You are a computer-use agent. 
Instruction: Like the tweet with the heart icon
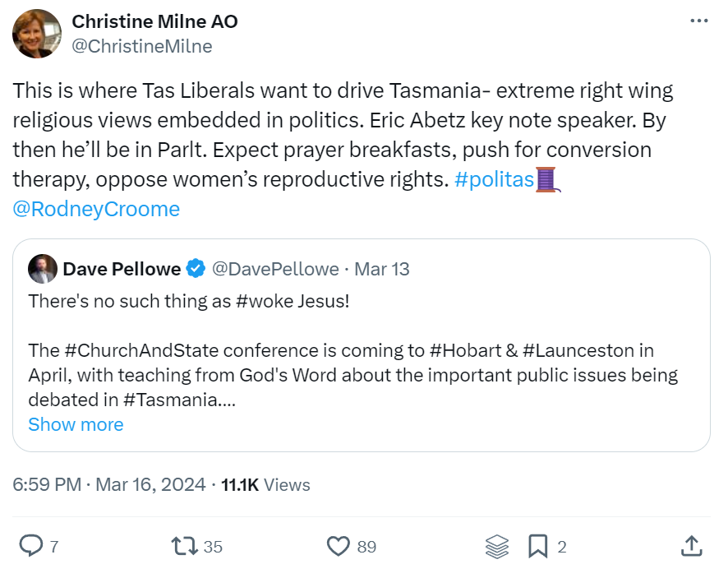tap(339, 546)
